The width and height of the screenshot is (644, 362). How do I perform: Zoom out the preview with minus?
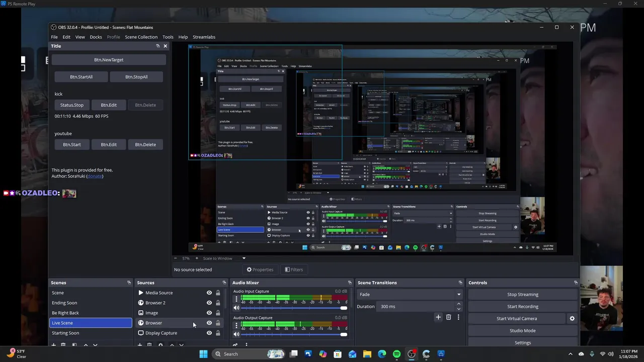pyautogui.click(x=176, y=258)
